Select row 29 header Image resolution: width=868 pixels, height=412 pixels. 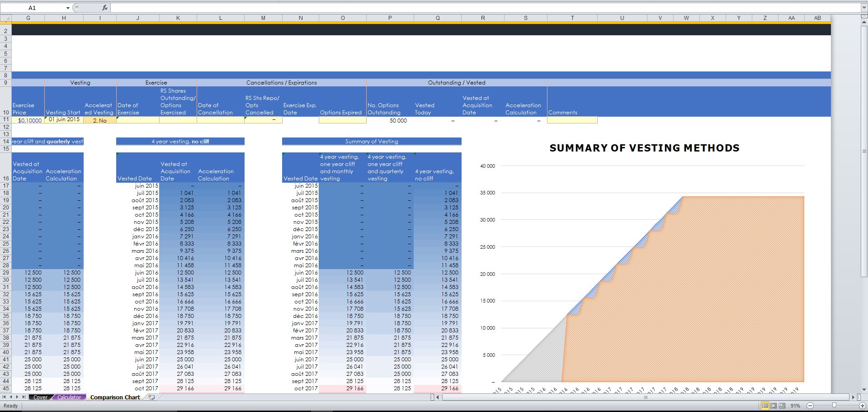(x=6, y=273)
